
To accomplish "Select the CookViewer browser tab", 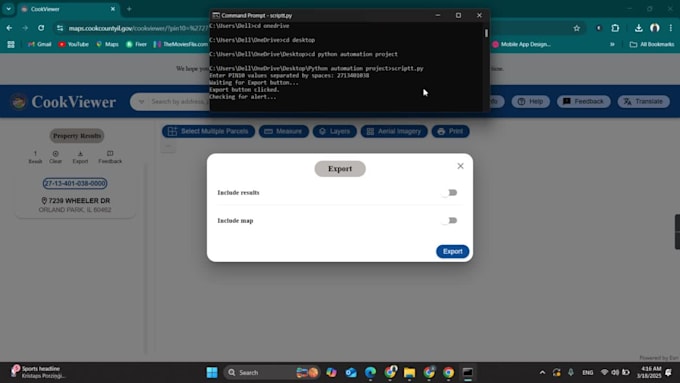I will coord(69,9).
